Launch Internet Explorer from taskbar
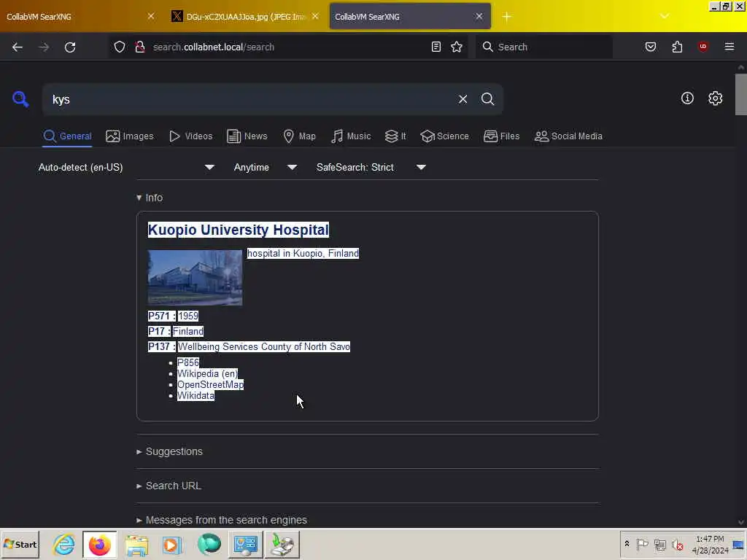The image size is (747, 560). (64, 544)
